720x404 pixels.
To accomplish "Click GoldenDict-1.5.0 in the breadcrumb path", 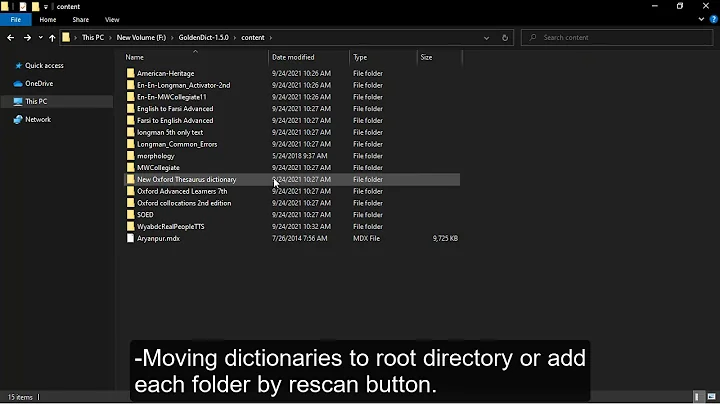I will coord(202,38).
